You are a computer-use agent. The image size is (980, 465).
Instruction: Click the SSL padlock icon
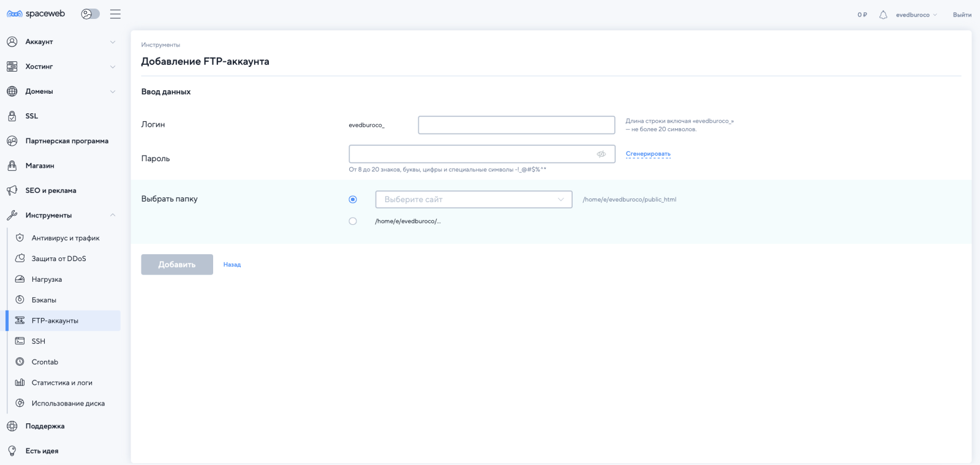pyautogui.click(x=12, y=116)
